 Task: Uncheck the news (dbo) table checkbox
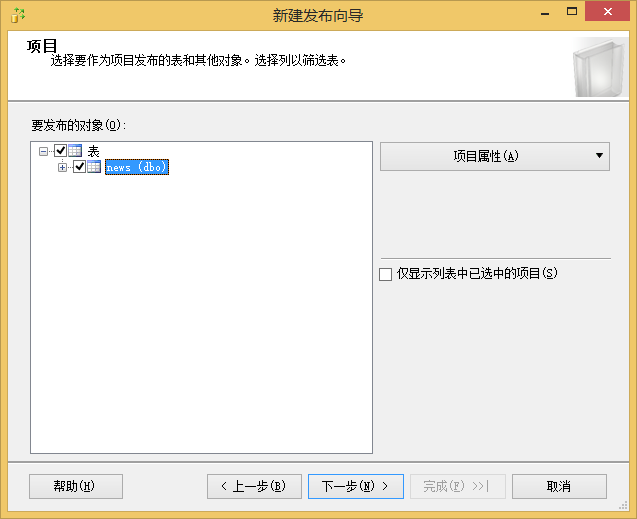point(79,167)
